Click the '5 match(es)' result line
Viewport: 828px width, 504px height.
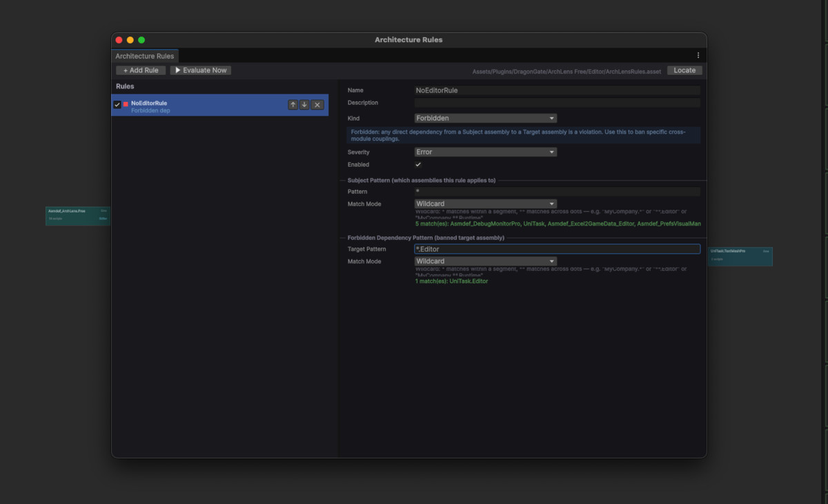(558, 224)
